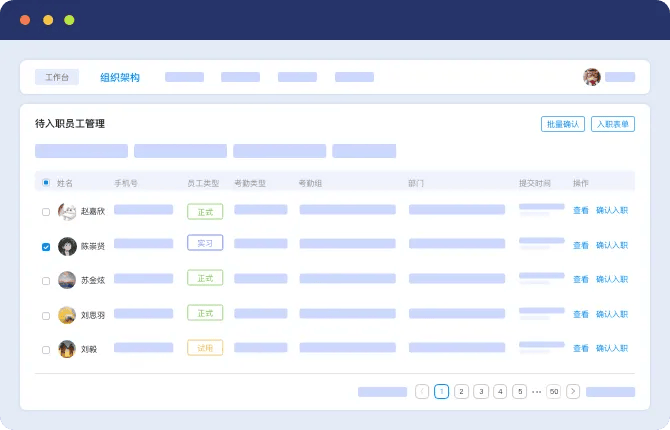Click the 入职表单 button
This screenshot has width=670, height=430.
click(612, 124)
